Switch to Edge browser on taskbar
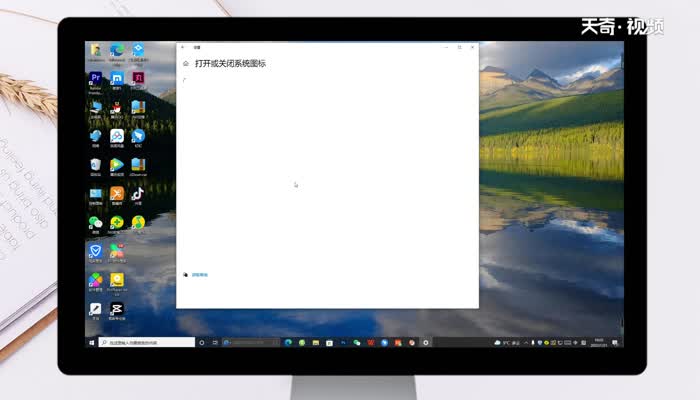Screen dimensions: 700x400 pos(288,342)
